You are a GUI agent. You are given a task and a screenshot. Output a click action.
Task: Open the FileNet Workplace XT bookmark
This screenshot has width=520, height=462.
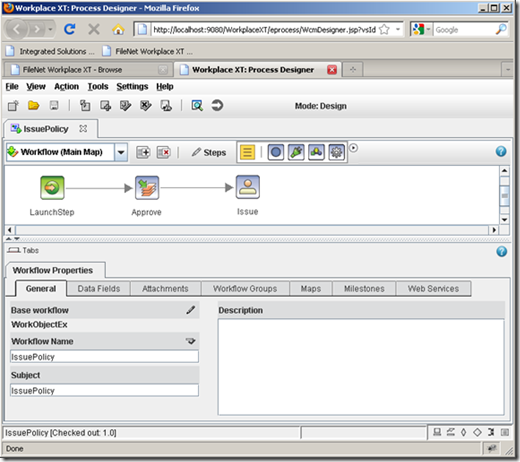(147, 51)
